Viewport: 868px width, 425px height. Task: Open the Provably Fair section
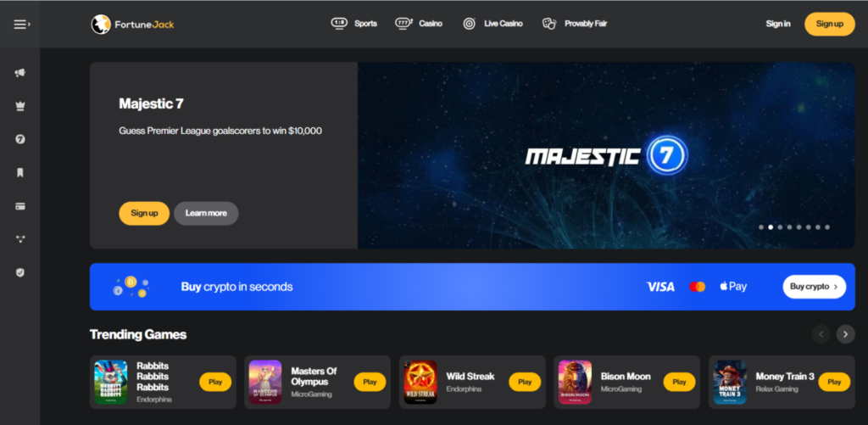[x=575, y=24]
